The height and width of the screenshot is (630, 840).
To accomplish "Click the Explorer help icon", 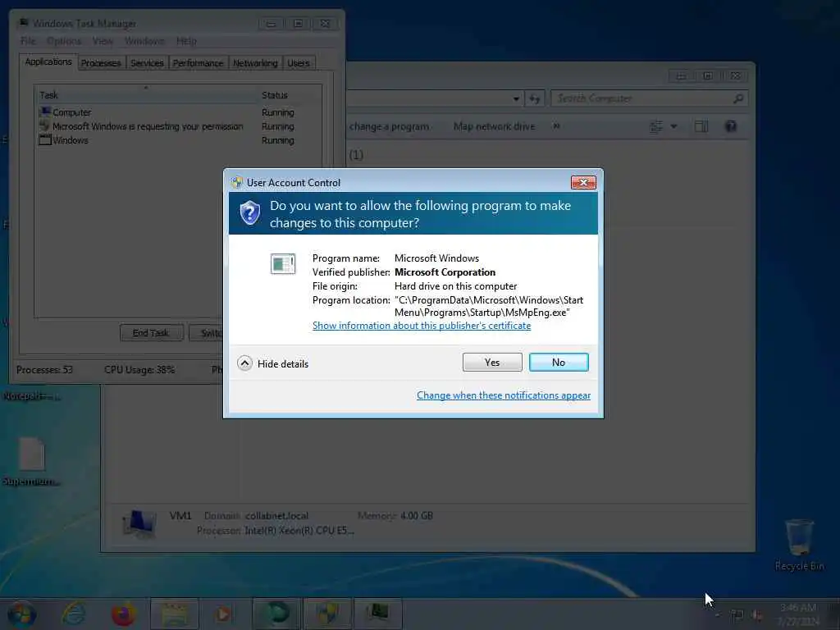I will coord(730,126).
